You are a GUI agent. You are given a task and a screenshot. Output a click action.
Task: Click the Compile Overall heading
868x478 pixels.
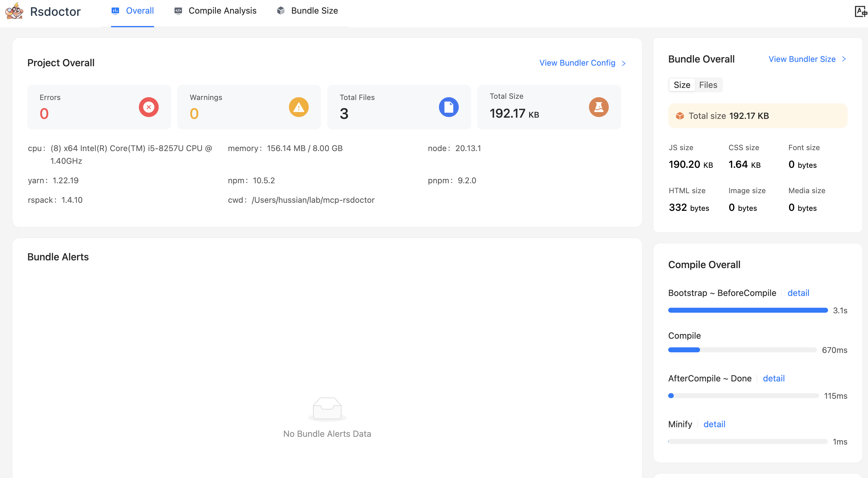tap(704, 264)
